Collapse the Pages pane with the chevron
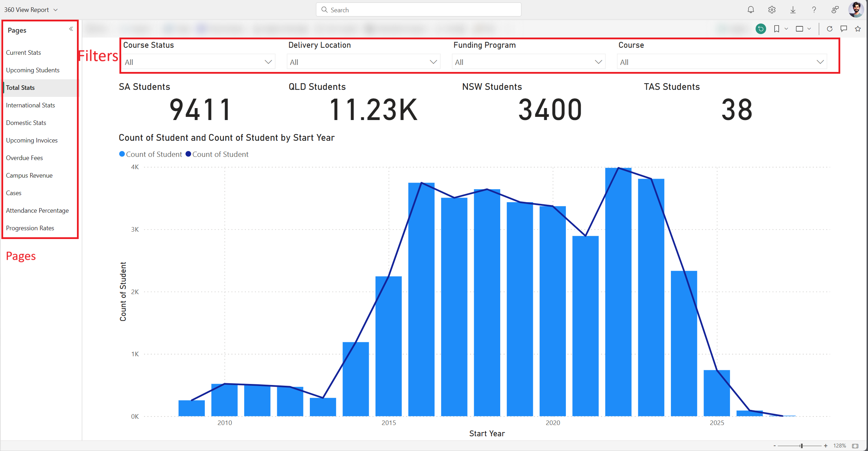Image resolution: width=868 pixels, height=451 pixels. [x=71, y=29]
